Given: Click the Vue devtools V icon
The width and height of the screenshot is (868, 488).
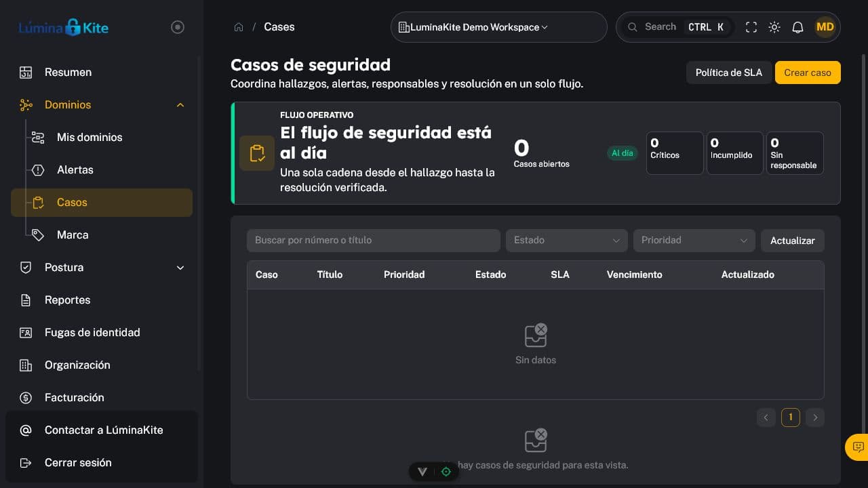Looking at the screenshot, I should (422, 472).
